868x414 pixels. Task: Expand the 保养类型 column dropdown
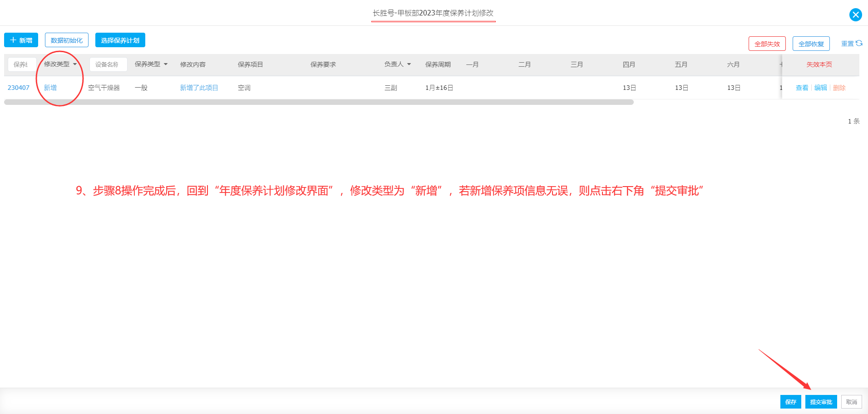click(x=166, y=64)
